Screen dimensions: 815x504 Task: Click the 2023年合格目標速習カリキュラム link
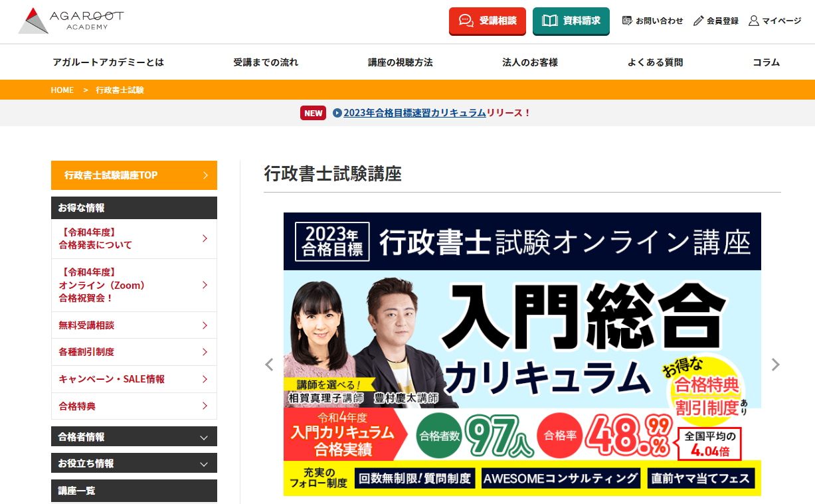point(414,113)
